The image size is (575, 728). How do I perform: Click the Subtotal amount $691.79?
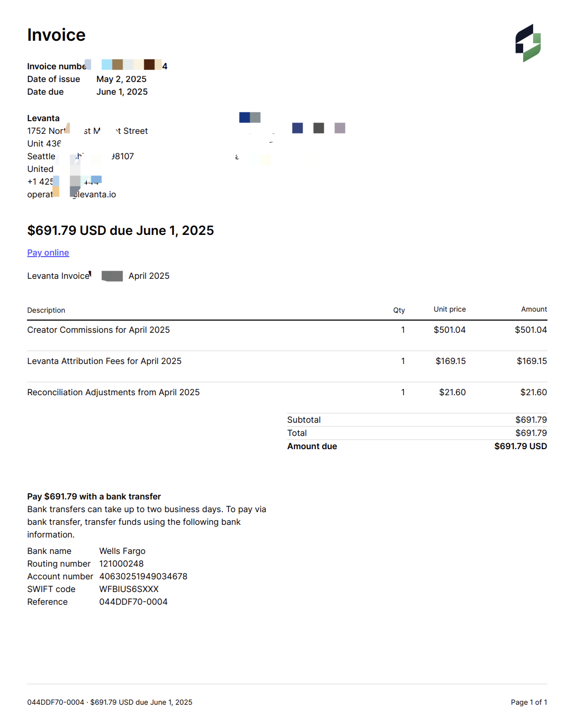tap(531, 420)
